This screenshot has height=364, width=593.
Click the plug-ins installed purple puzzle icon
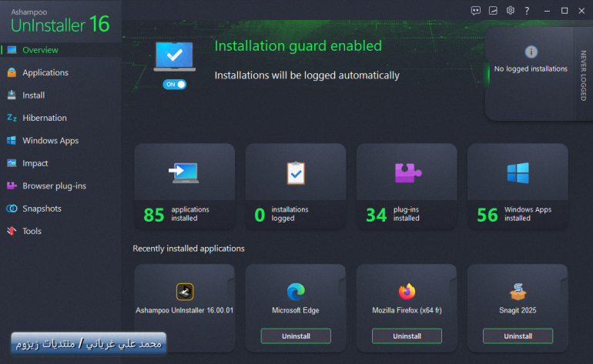[407, 173]
